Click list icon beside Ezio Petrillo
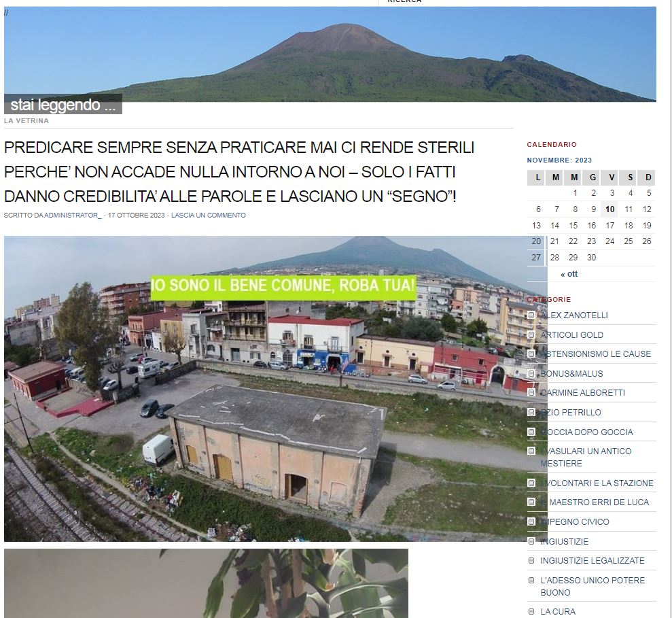The height and width of the screenshot is (618, 672). pyautogui.click(x=531, y=412)
